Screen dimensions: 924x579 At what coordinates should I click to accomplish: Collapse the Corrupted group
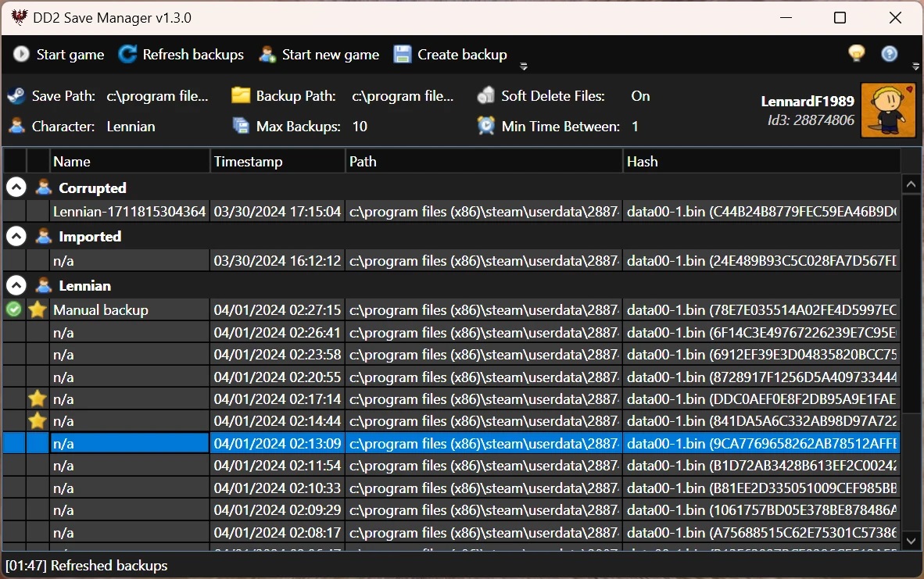16,188
